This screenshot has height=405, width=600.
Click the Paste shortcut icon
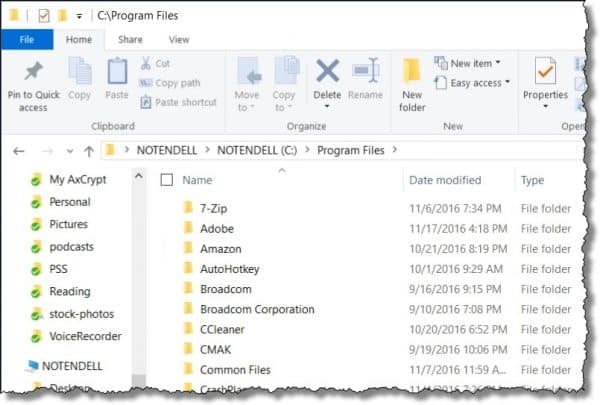click(x=146, y=102)
